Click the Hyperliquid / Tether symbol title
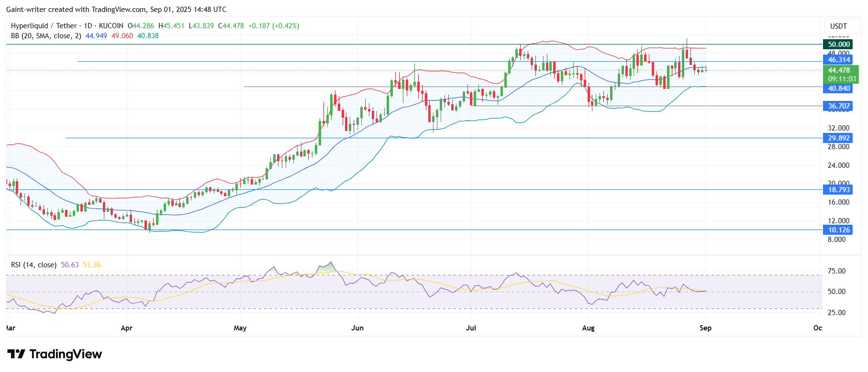 44,26
